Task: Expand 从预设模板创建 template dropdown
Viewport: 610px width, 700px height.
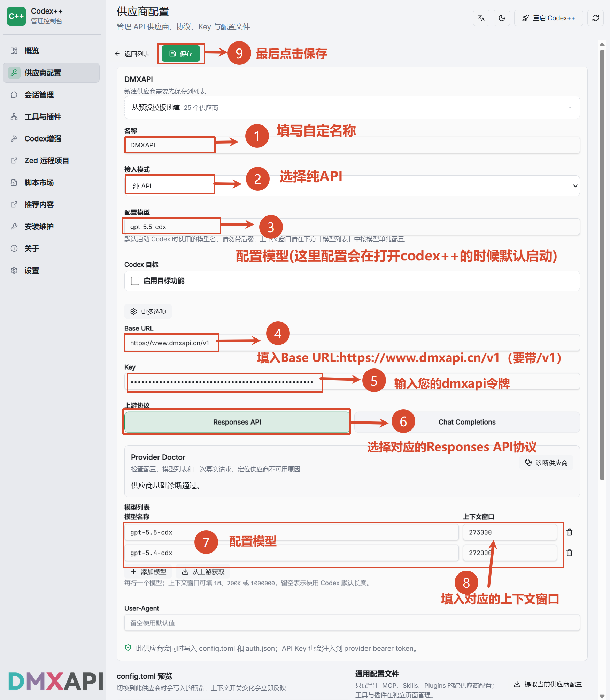Action: click(x=352, y=107)
